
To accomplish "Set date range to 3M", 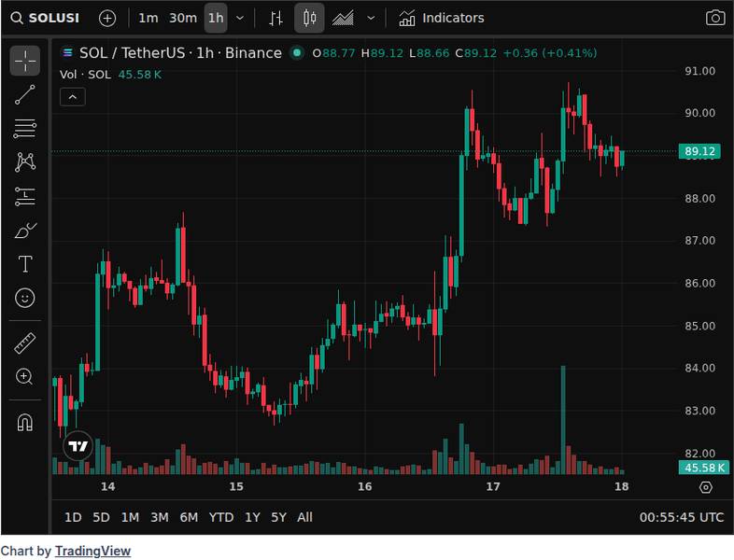I will point(160,517).
